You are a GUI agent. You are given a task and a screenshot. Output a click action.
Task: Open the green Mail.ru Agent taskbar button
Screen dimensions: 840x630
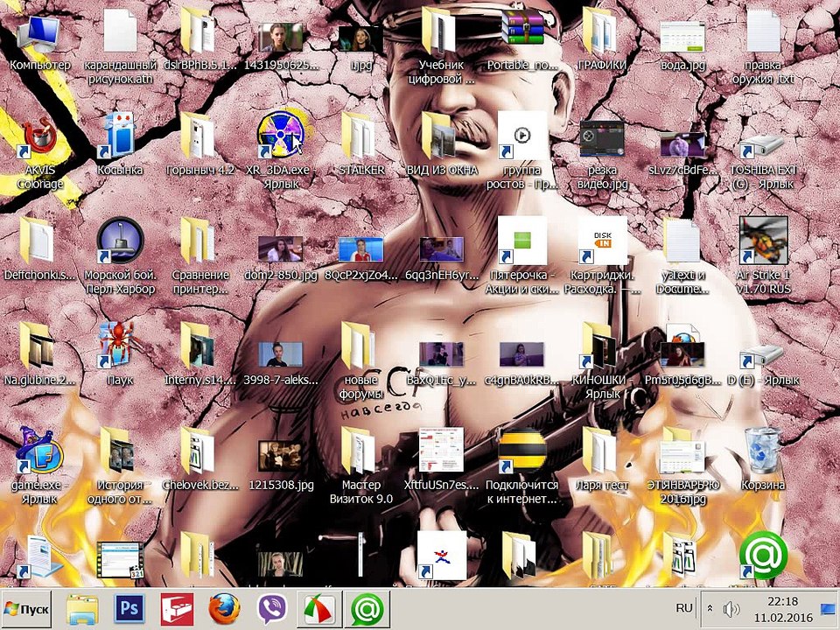coord(367,609)
